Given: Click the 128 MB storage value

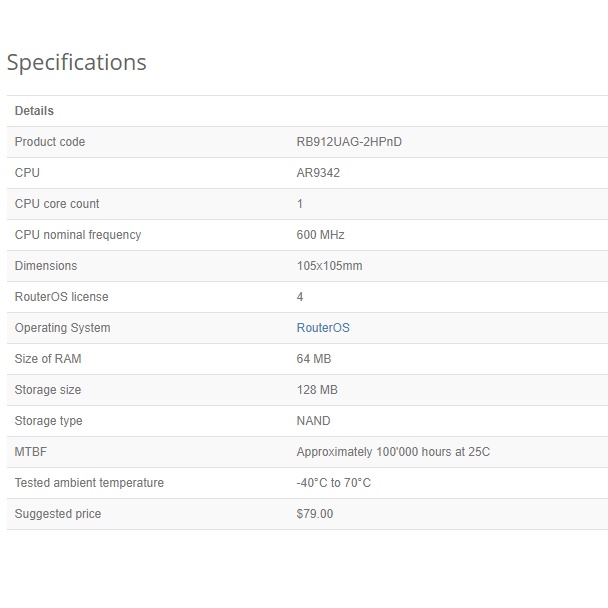Looking at the screenshot, I should tap(317, 390).
